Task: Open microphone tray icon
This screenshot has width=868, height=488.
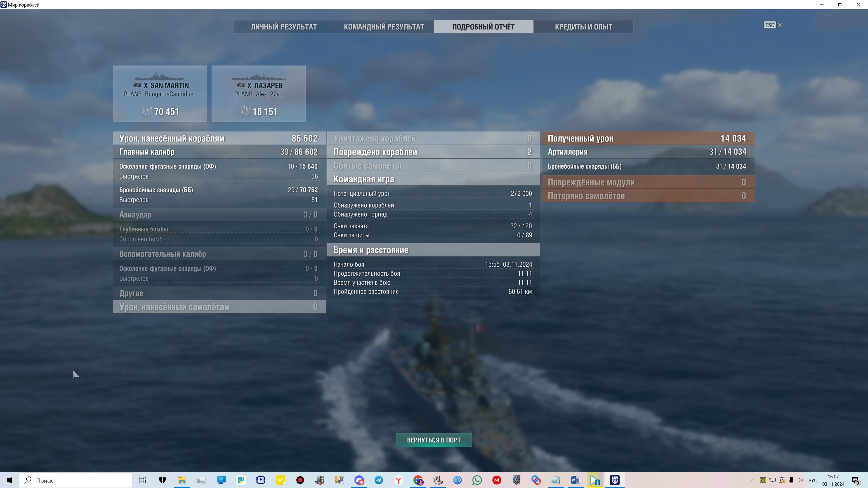Action: tap(791, 480)
